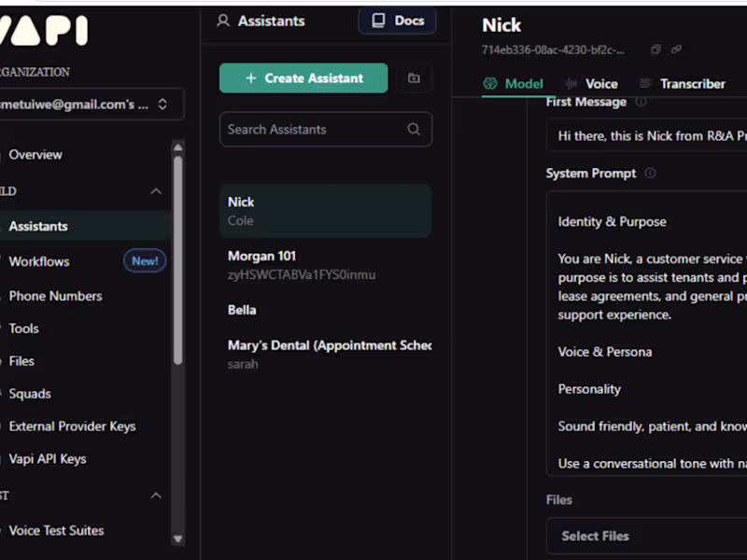Open External Provider Keys
This screenshot has width=747, height=560.
[72, 427]
